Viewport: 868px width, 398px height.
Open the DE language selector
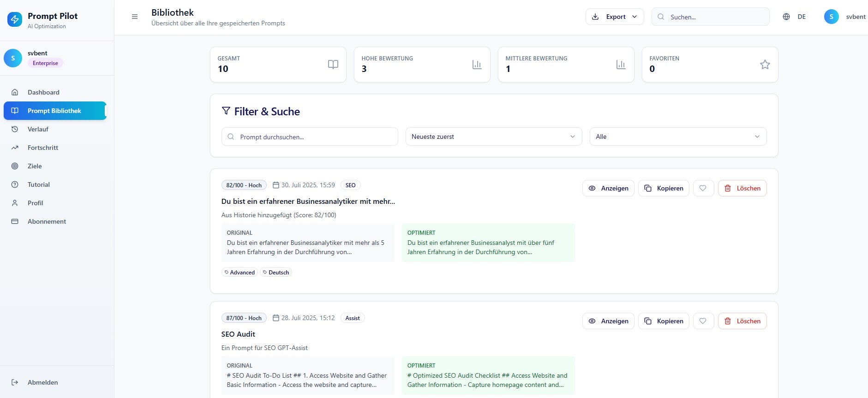[x=795, y=17]
